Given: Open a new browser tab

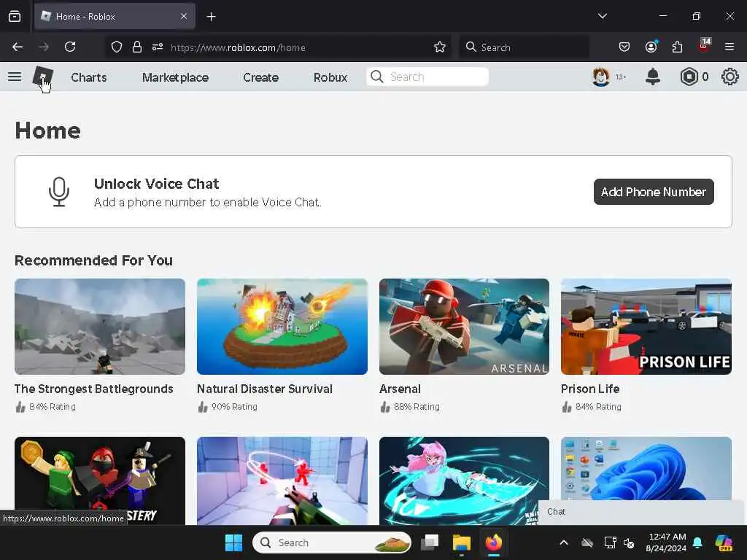Looking at the screenshot, I should [x=211, y=17].
